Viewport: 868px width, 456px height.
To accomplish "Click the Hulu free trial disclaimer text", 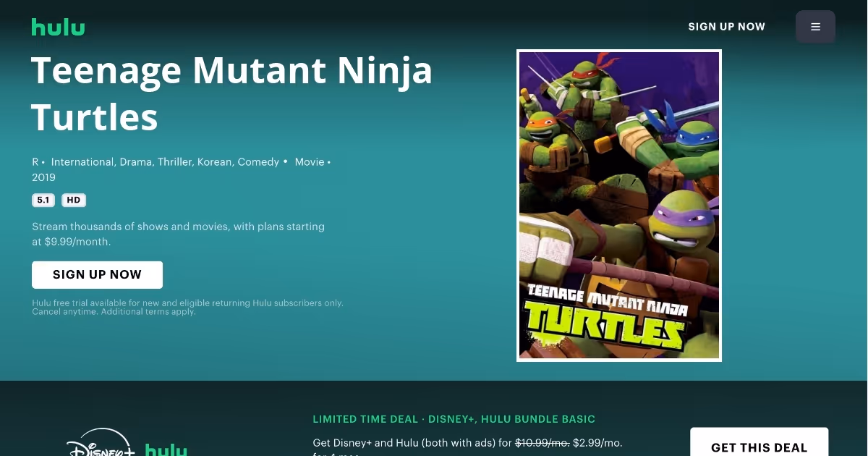I will click(x=187, y=307).
